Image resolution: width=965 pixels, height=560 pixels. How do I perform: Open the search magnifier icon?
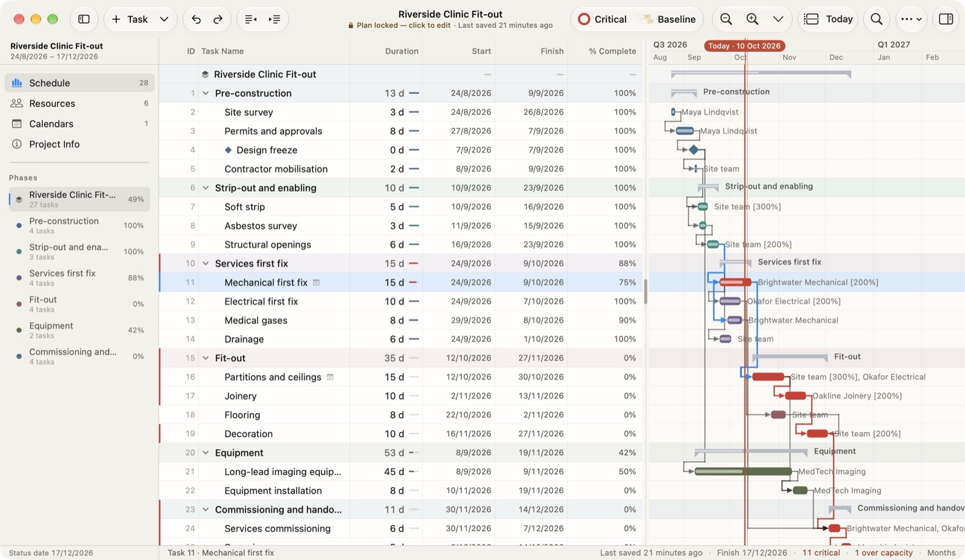876,19
